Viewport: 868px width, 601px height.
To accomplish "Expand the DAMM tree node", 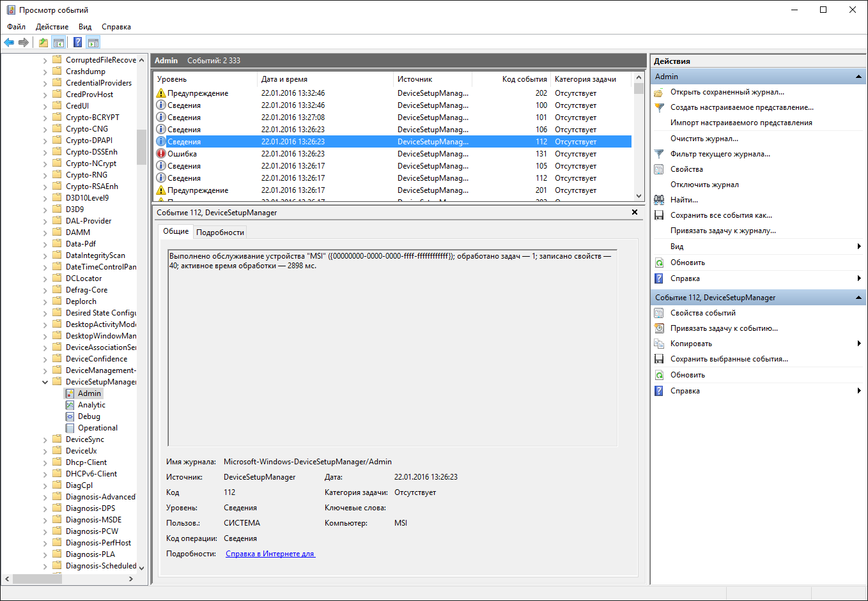I will click(x=45, y=232).
